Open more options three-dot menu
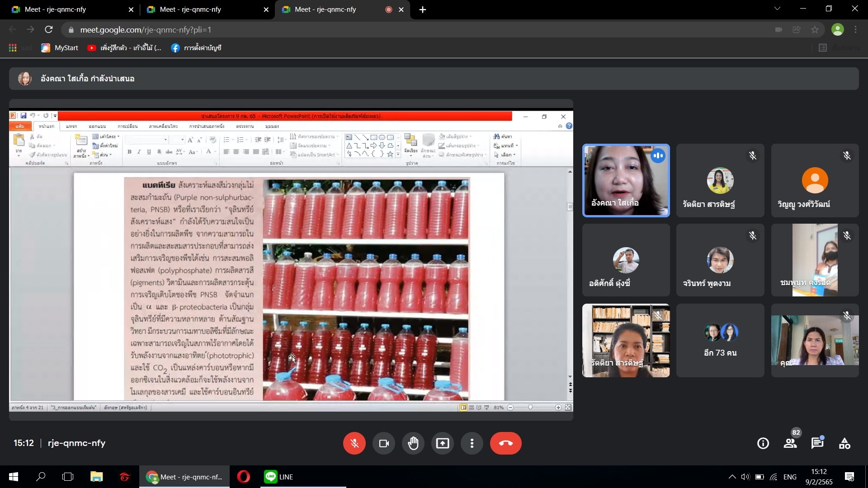Screen dimensions: 868x488 (472, 443)
